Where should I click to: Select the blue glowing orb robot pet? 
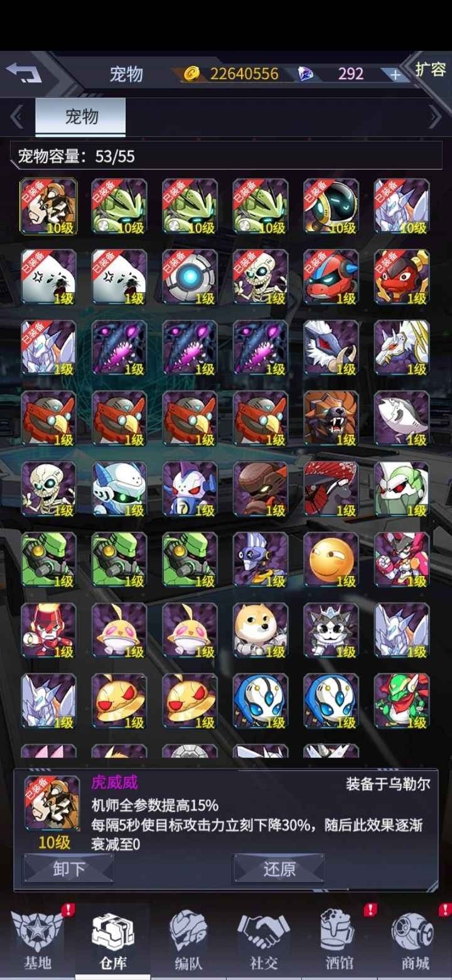point(190,277)
